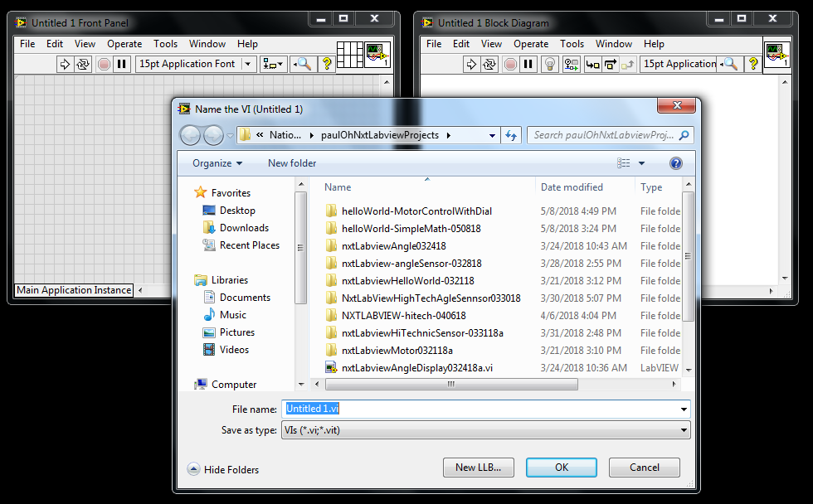Run the VI from Block Diagram window
This screenshot has height=504, width=813.
(x=471, y=64)
